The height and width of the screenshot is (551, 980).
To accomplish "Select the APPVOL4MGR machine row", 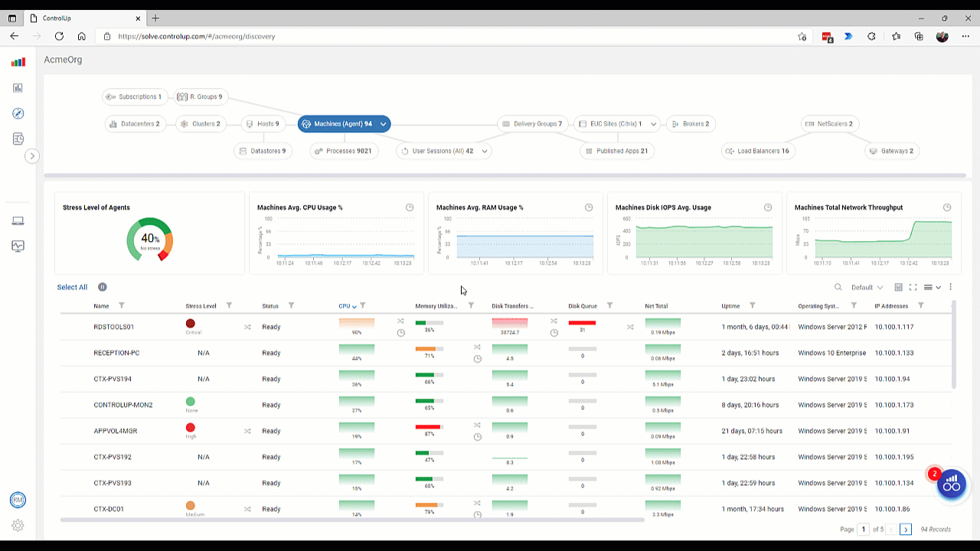I will 505,431.
